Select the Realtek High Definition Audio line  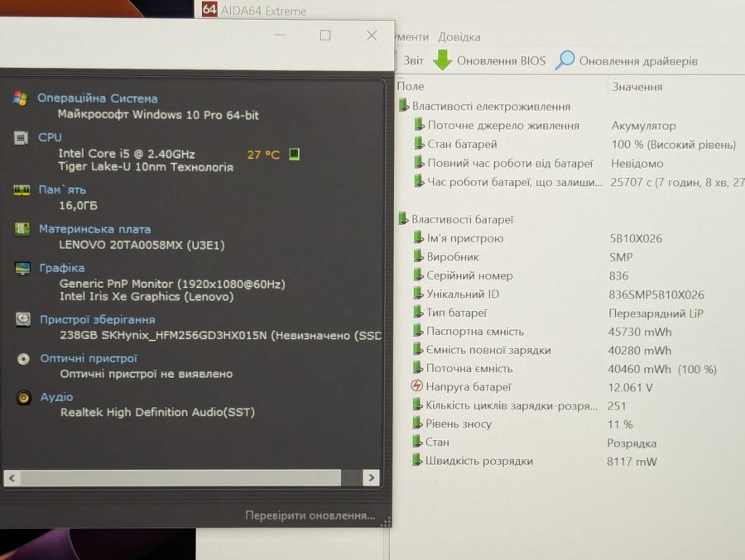157,412
